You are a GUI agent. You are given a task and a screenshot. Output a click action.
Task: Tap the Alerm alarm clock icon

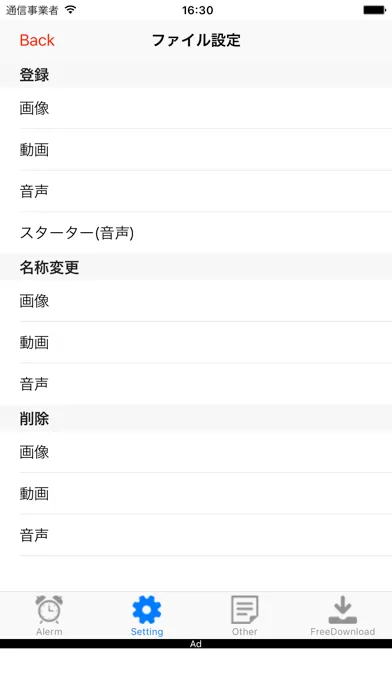click(x=49, y=609)
